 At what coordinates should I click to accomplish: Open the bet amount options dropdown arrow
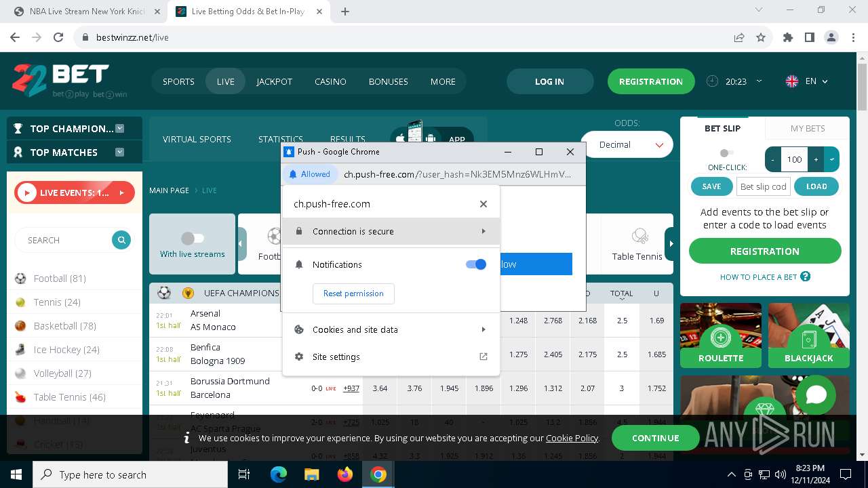coord(832,159)
